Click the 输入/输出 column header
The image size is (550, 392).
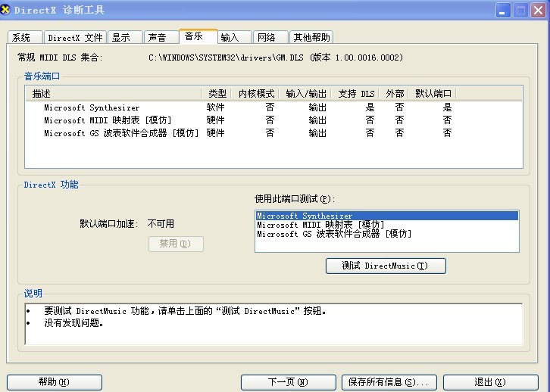(305, 94)
